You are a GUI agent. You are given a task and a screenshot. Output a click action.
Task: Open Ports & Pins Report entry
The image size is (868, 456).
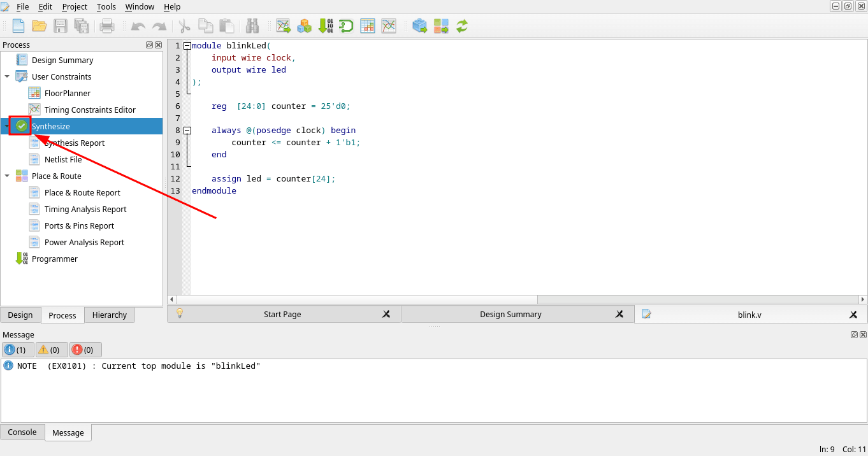coord(79,225)
